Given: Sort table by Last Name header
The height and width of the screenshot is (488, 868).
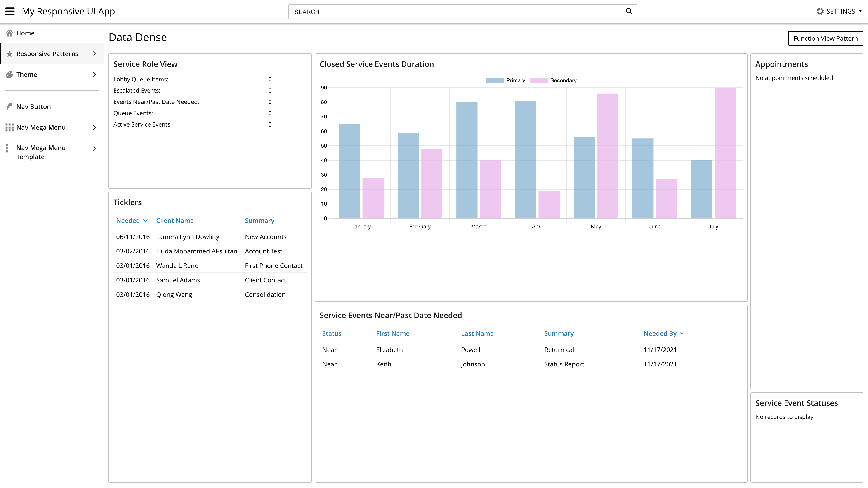Looking at the screenshot, I should [477, 333].
